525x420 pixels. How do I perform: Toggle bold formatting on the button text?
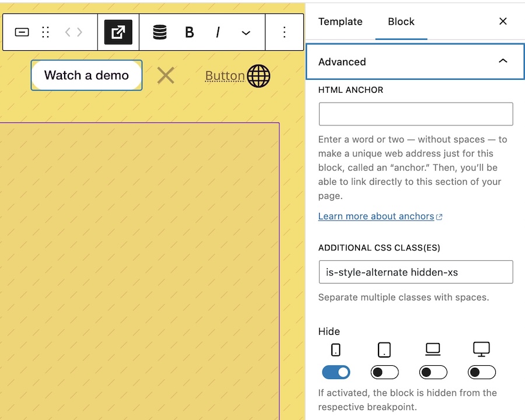pos(189,32)
